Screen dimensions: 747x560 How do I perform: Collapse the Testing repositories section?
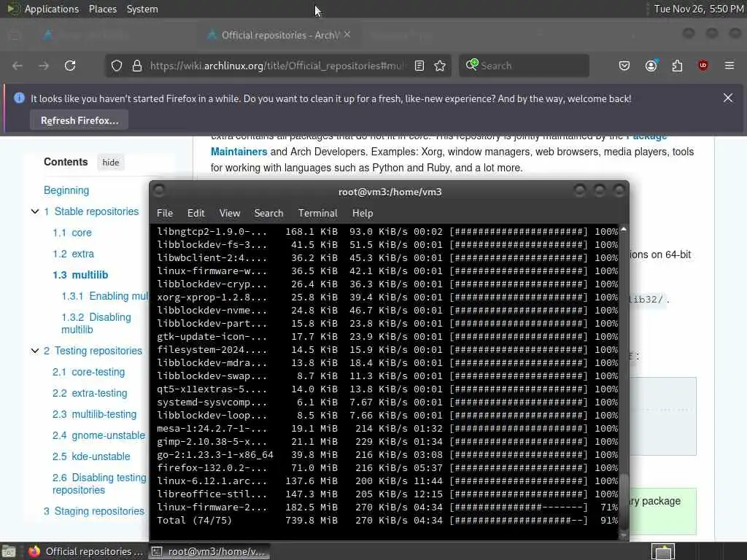(35, 351)
